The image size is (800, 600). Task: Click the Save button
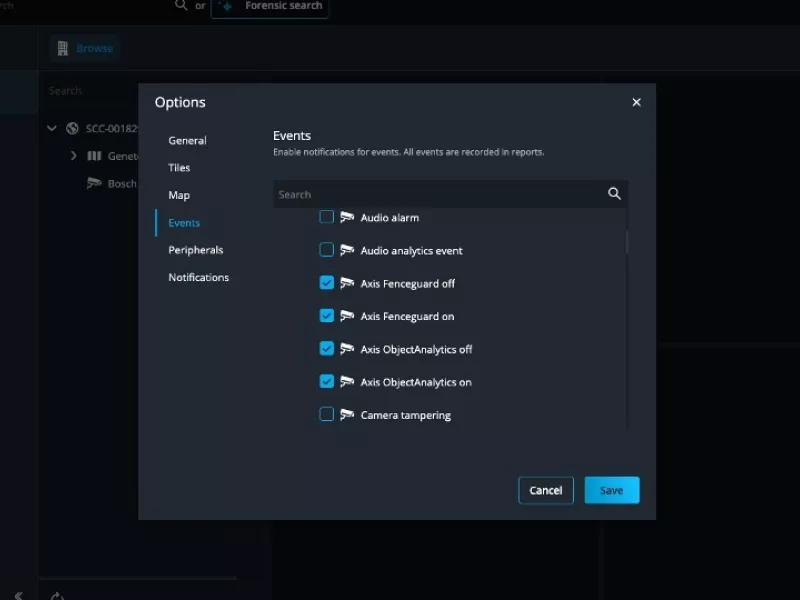pos(611,490)
